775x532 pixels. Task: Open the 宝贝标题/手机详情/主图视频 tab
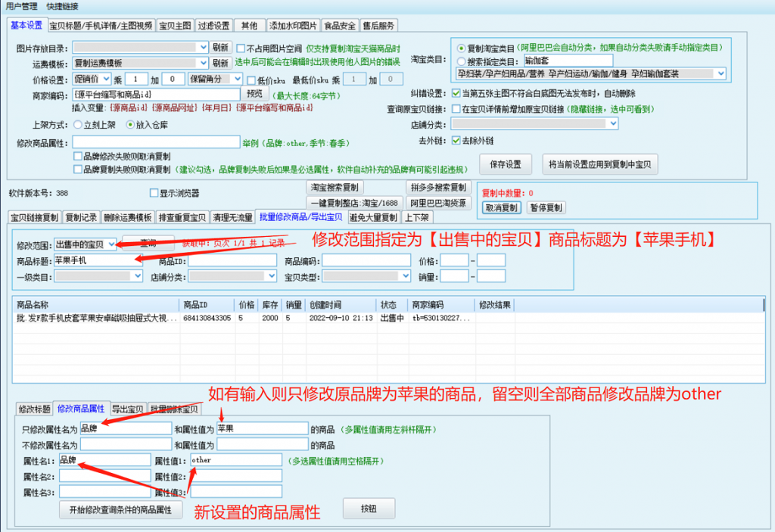(x=101, y=26)
